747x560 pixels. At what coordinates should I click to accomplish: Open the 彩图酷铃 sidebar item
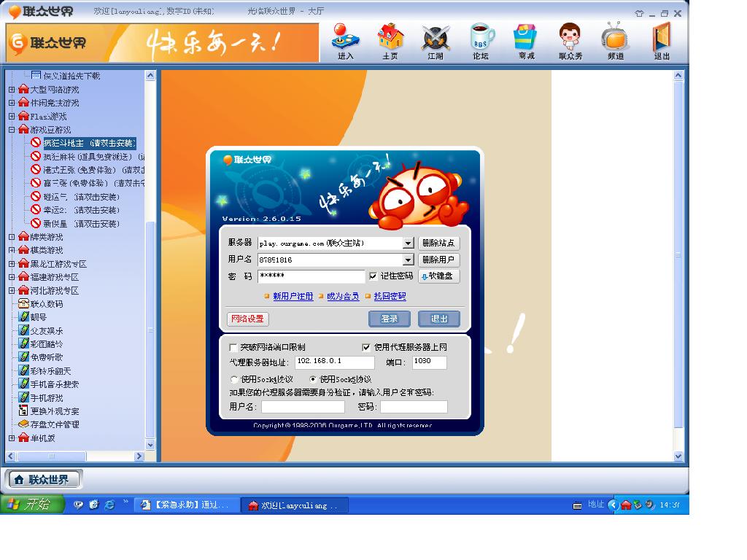pyautogui.click(x=47, y=344)
